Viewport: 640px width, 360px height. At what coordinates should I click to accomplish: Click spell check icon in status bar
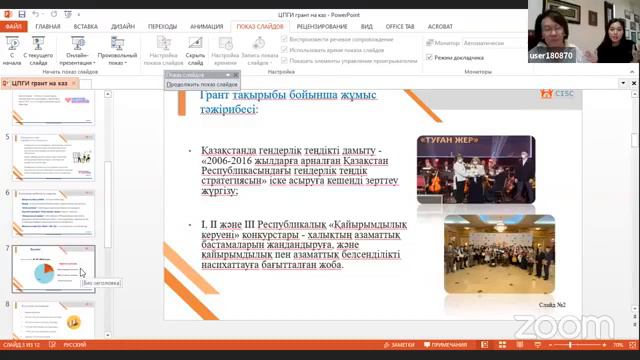point(52,345)
